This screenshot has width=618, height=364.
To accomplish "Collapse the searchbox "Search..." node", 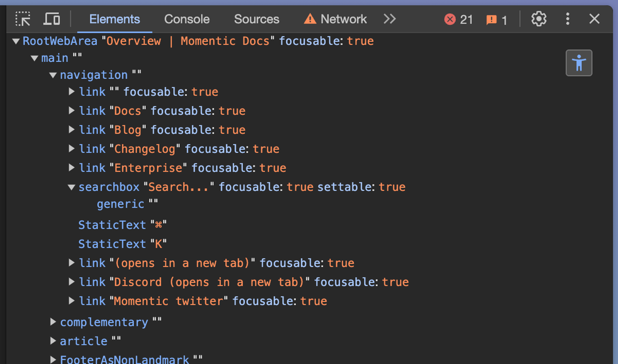I will tap(71, 187).
